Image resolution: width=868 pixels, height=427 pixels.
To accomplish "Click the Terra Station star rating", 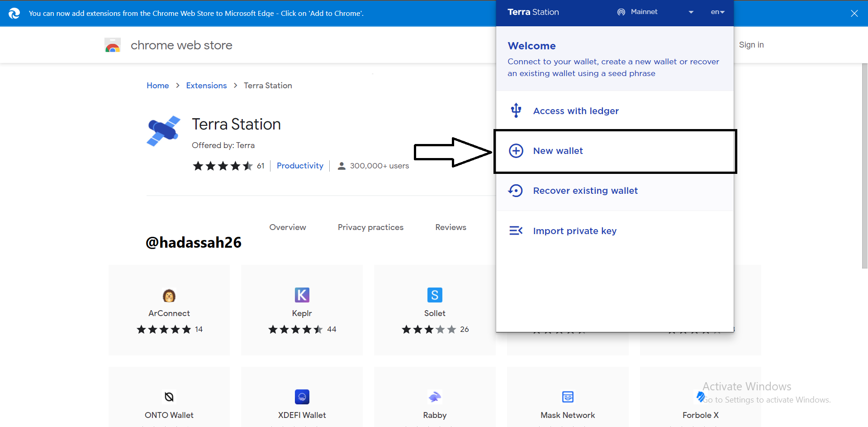I will tap(223, 166).
